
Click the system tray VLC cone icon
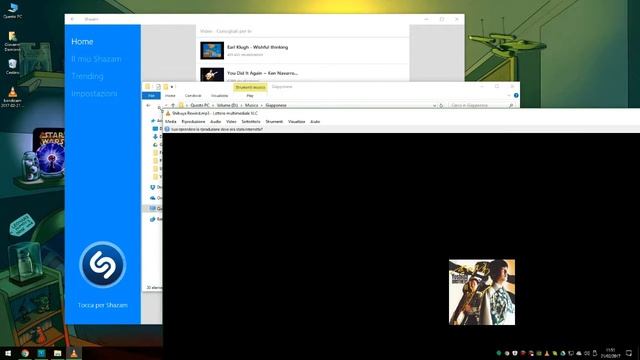click(547, 353)
